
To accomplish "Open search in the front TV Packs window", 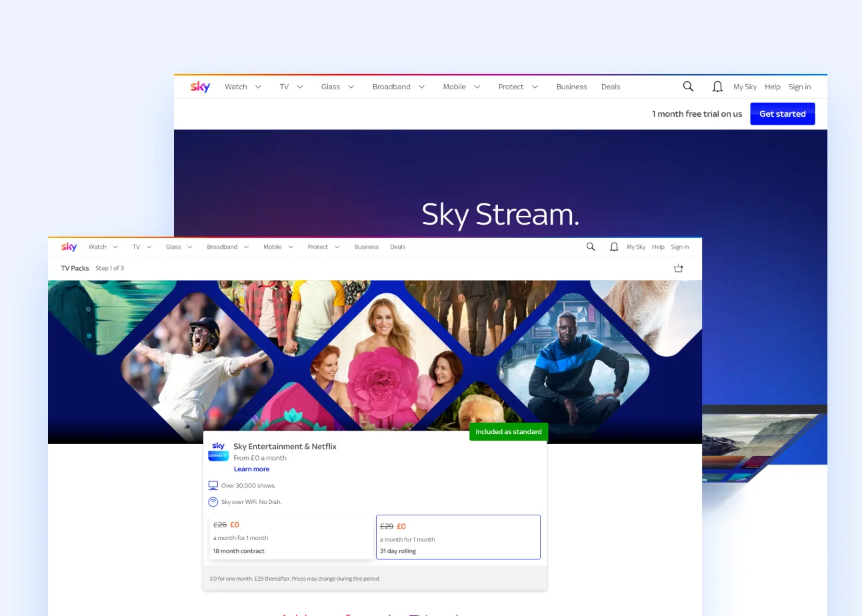I will 591,247.
